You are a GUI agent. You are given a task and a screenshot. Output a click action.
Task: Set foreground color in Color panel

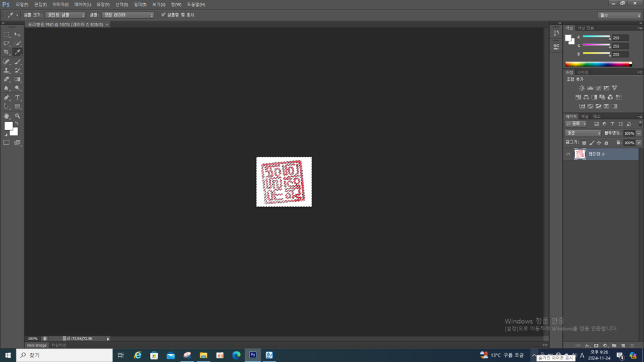[568, 38]
